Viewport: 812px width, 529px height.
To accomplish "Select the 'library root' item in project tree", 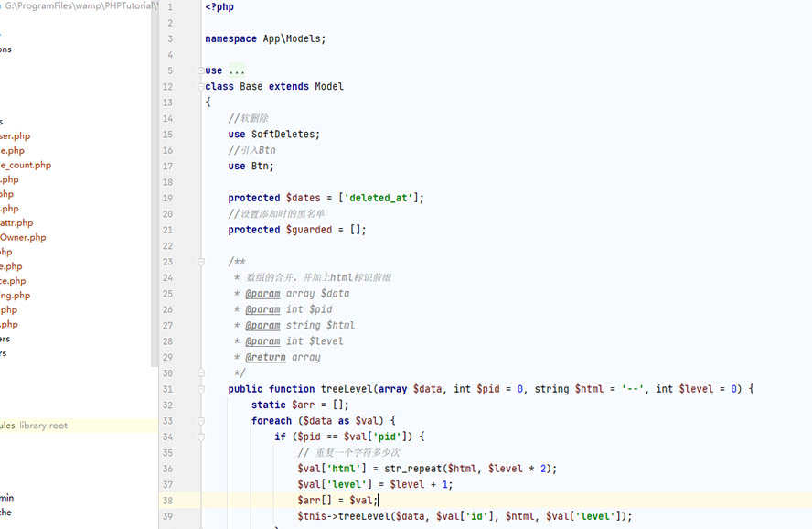I will tap(43, 426).
